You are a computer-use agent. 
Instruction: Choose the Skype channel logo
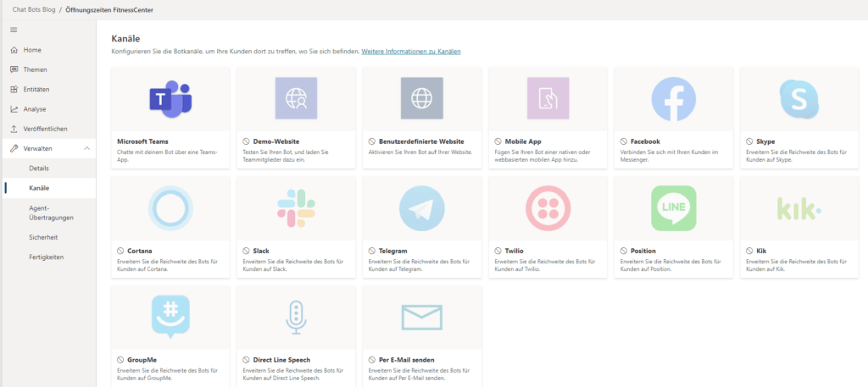[x=798, y=99]
